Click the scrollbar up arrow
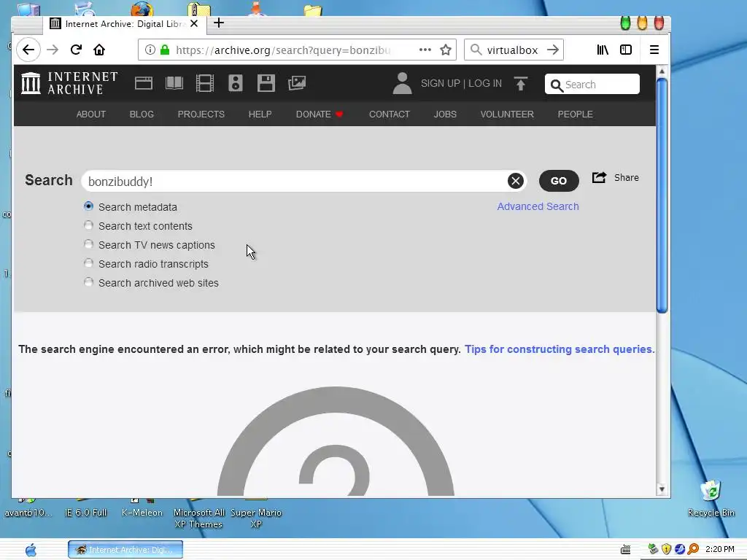 point(661,71)
